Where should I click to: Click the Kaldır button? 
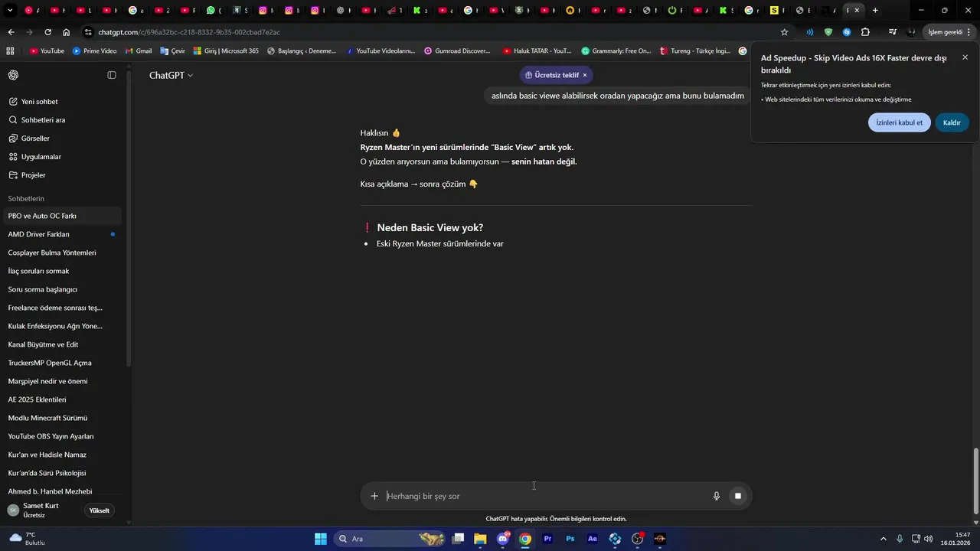(952, 122)
